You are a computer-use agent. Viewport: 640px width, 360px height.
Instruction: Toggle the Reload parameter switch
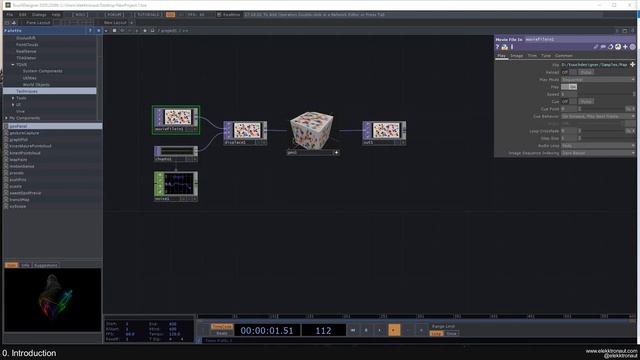coord(569,72)
